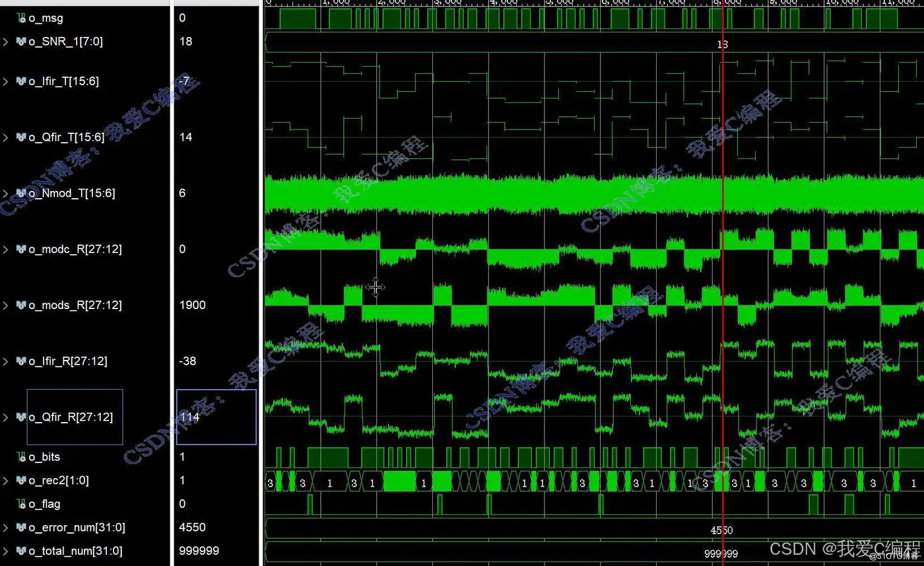Expand the o_Qfir_R[27:12] signal group
The image size is (924, 566).
(x=6, y=417)
